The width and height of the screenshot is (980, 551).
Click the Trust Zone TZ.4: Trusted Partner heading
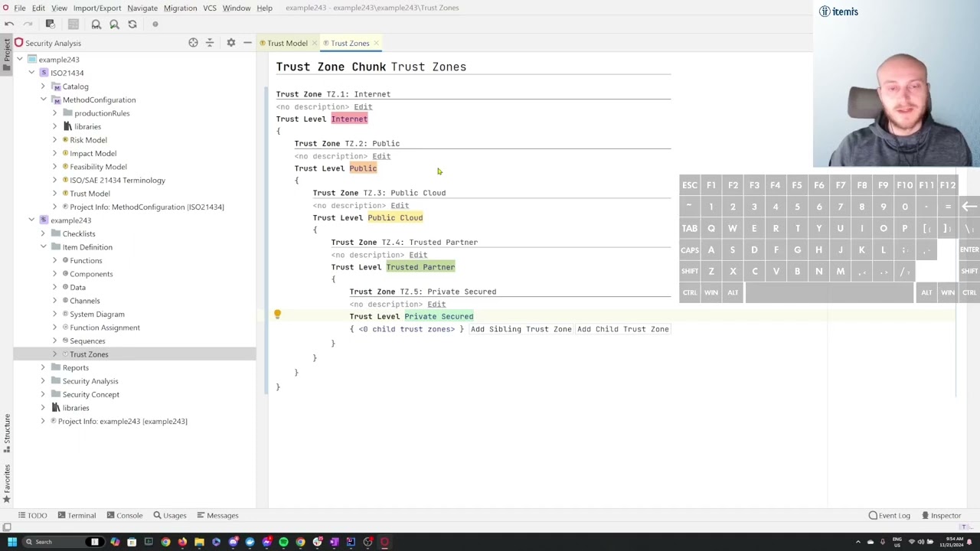[404, 242]
